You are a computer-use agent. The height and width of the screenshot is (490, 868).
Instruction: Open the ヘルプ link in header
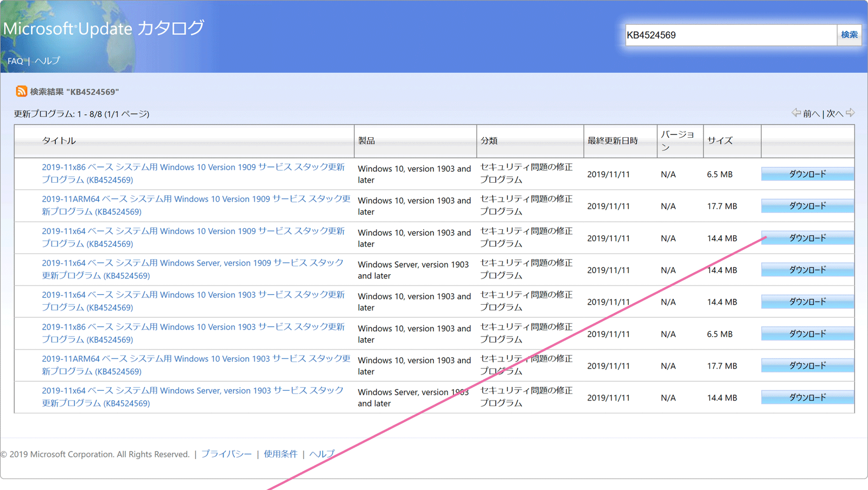point(47,61)
